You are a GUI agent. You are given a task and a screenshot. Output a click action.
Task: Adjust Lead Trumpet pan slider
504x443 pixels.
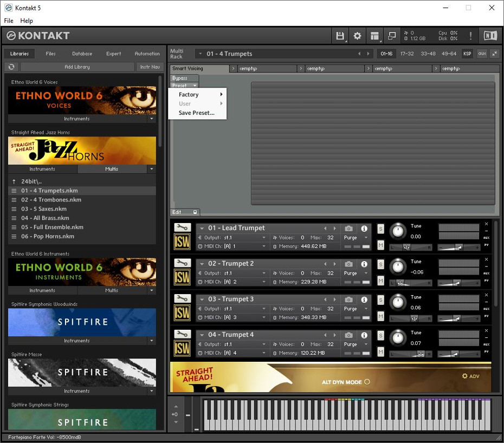point(411,247)
